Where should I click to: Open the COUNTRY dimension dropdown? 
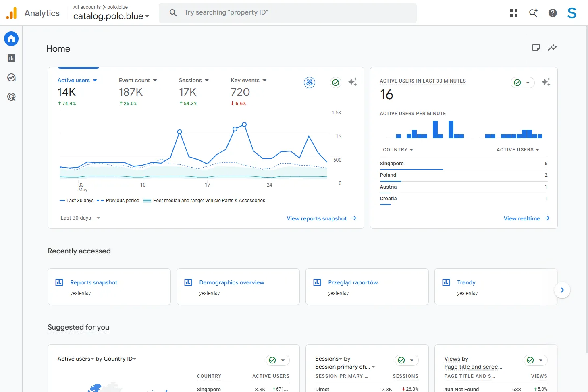tap(398, 150)
